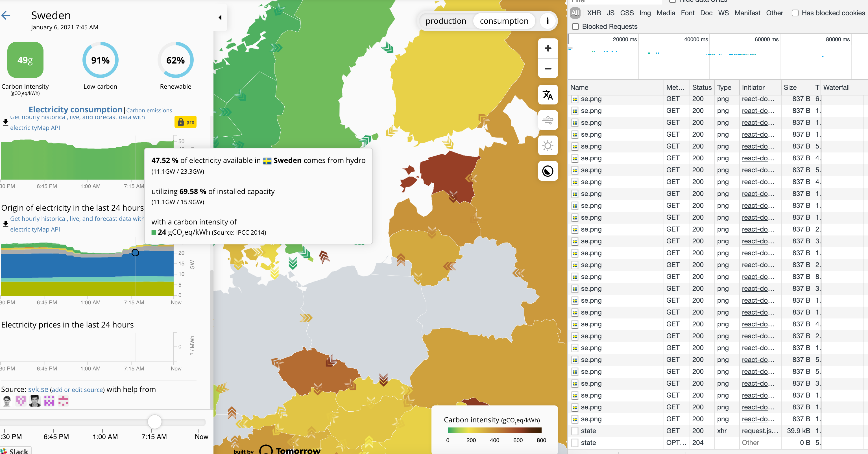Check the Hide data URLs checkbox

coord(672,1)
